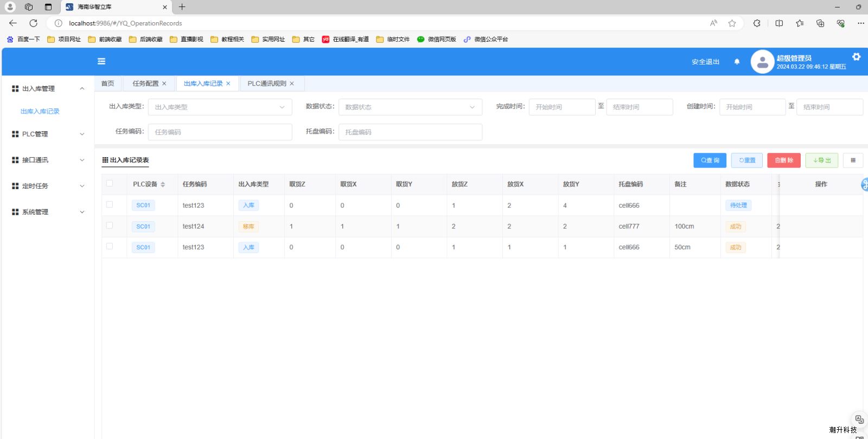Open the browser collections icon

pos(820,23)
